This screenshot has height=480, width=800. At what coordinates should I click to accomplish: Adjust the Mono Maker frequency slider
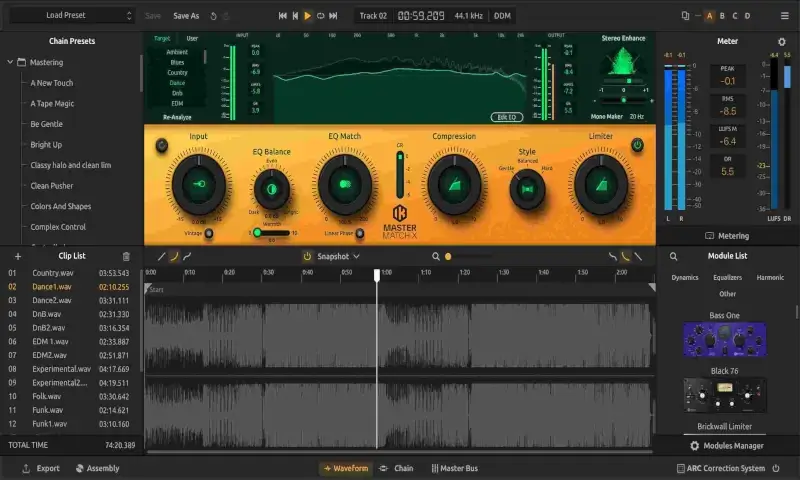[x=623, y=100]
